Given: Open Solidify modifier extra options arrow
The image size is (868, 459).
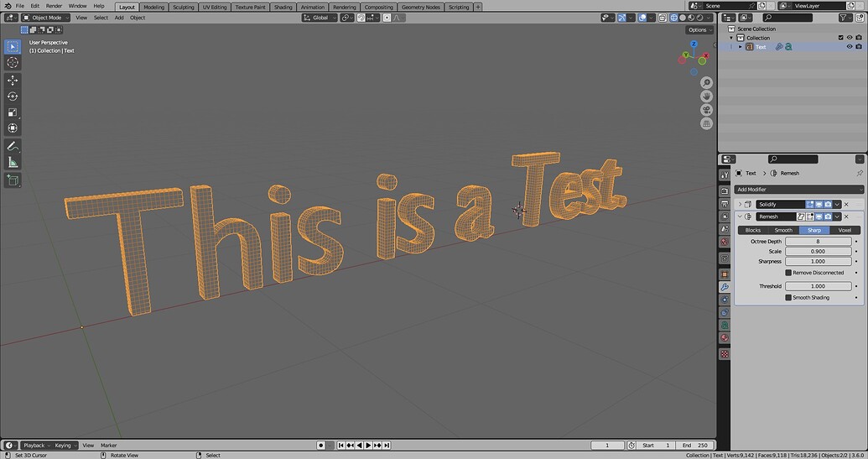Looking at the screenshot, I should [837, 204].
